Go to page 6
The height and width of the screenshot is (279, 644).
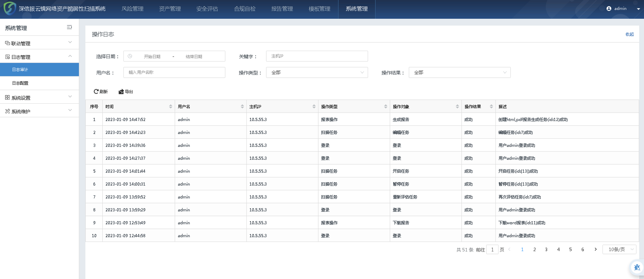coord(582,249)
